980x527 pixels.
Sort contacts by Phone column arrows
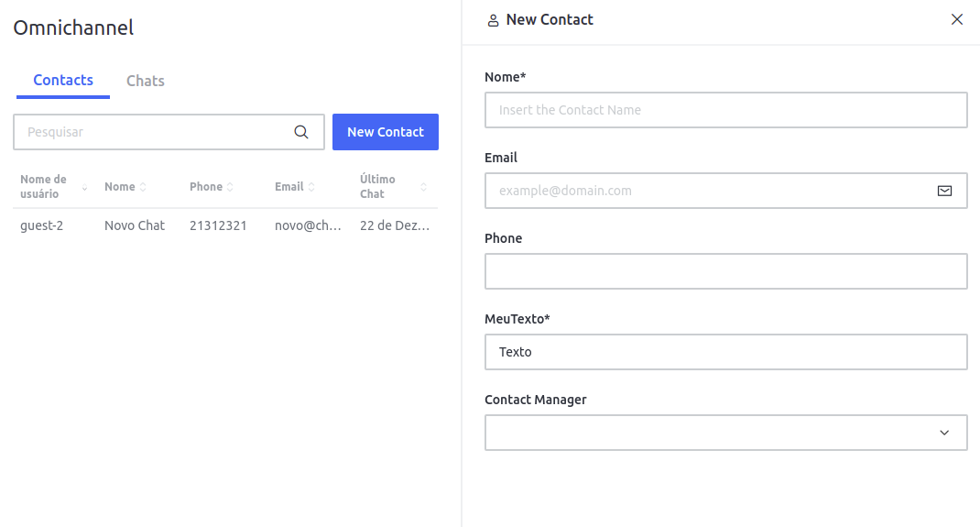point(230,187)
